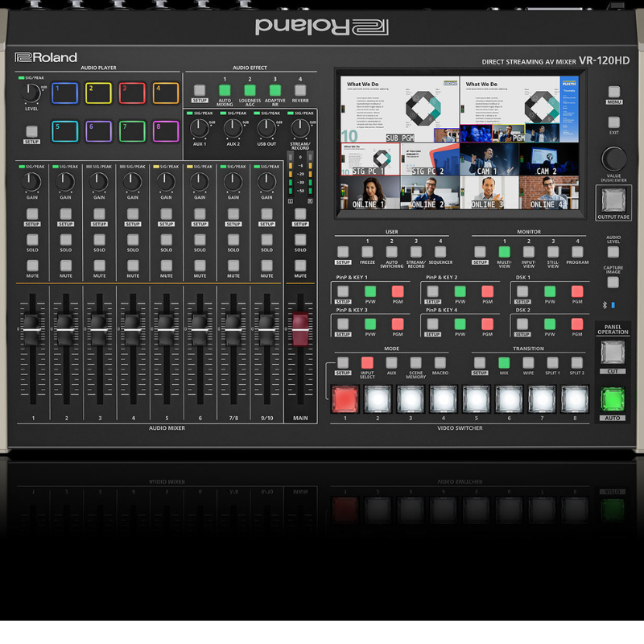
Task: Toggle the REVERB audio effect
Action: click(x=300, y=90)
